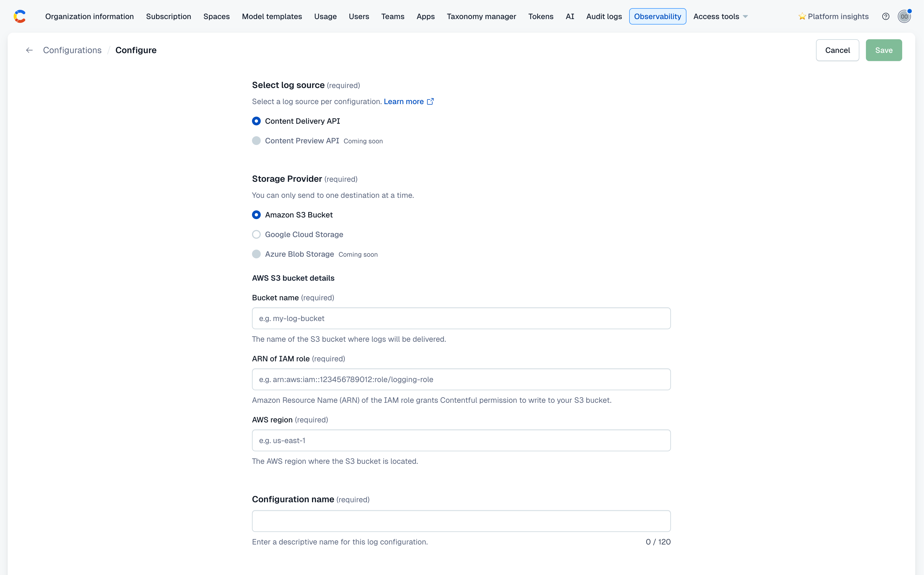924x575 pixels.
Task: Expand the Access tools dropdown
Action: (720, 16)
